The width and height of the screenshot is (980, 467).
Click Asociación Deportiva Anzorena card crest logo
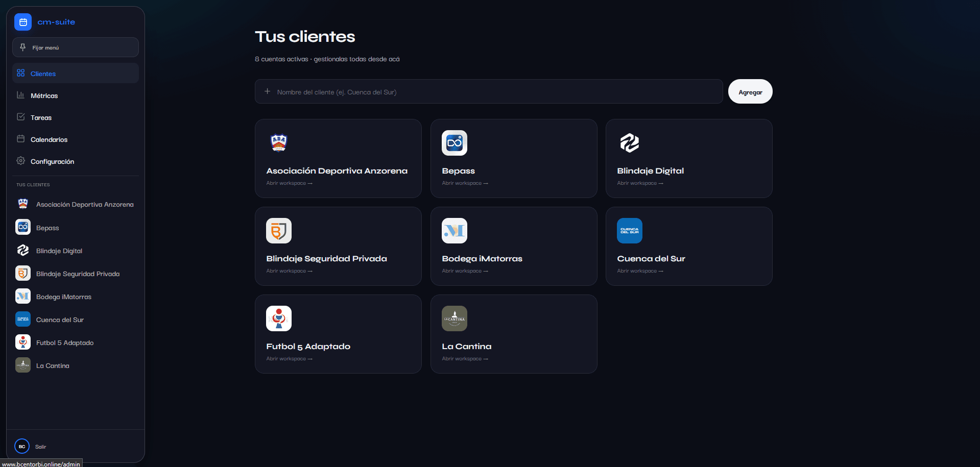279,143
